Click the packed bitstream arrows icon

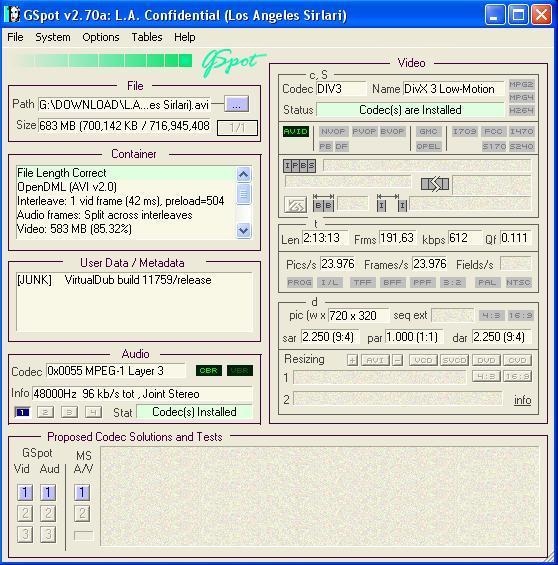tap(435, 184)
